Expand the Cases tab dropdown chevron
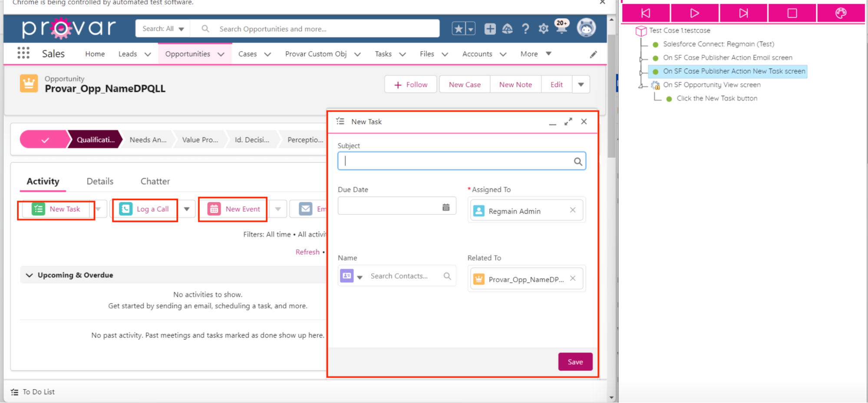This screenshot has width=868, height=403. pyautogui.click(x=267, y=54)
